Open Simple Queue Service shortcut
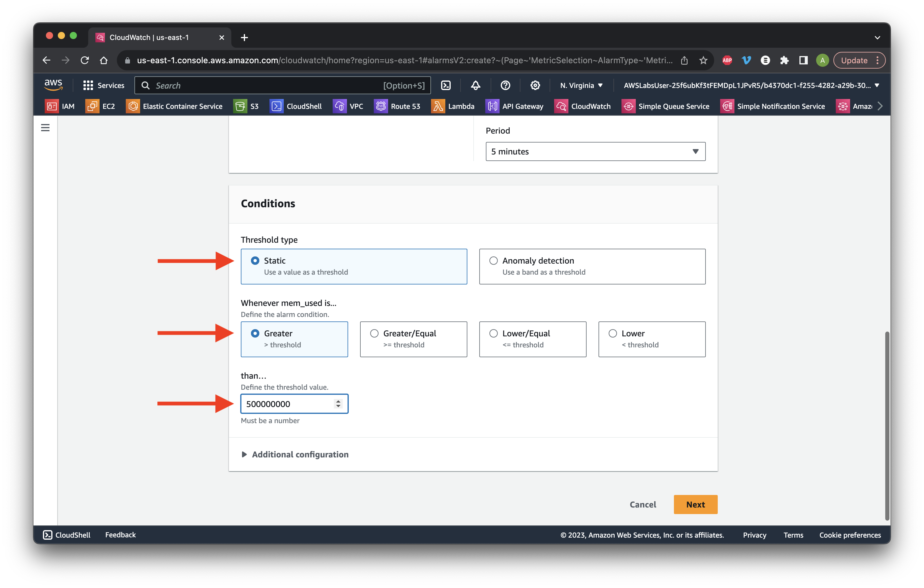The height and width of the screenshot is (588, 924). (665, 106)
